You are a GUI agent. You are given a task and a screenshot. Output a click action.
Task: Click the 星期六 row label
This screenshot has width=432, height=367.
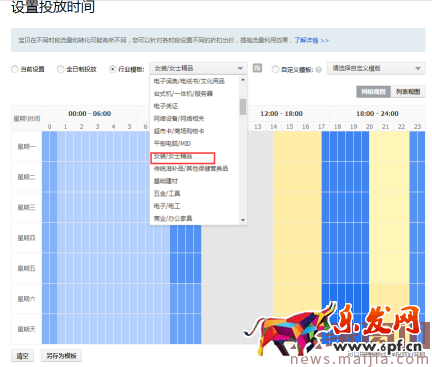(x=26, y=299)
